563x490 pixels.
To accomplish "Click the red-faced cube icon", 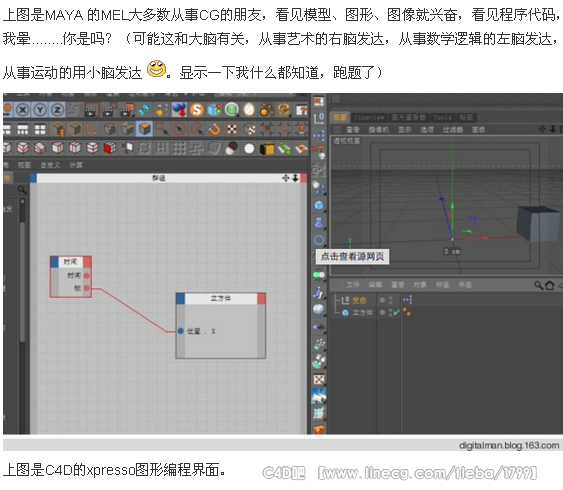I will [110, 148].
